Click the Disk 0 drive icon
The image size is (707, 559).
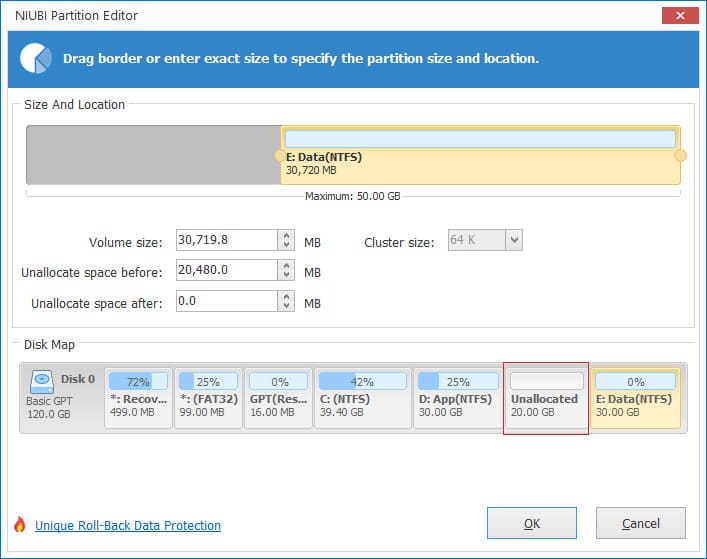coord(41,381)
